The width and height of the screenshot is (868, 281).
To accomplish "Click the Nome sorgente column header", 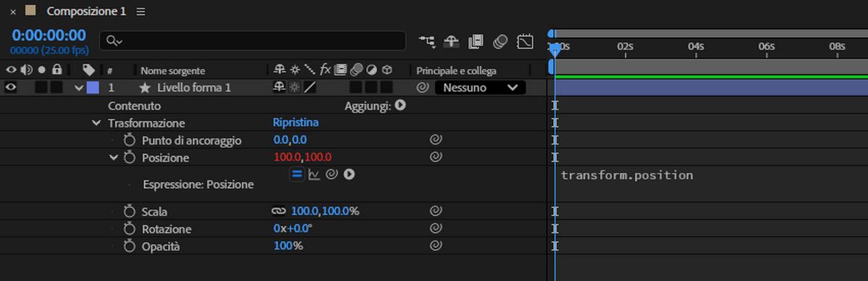I will point(173,71).
